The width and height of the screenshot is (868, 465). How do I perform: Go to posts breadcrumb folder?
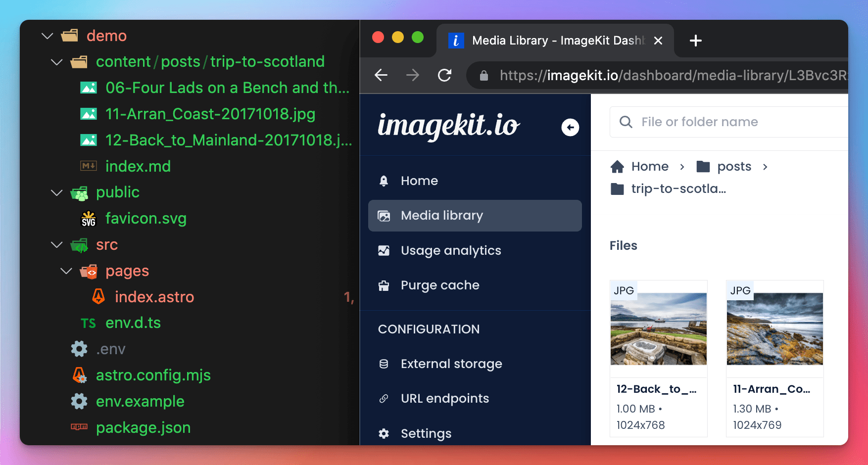click(x=723, y=167)
